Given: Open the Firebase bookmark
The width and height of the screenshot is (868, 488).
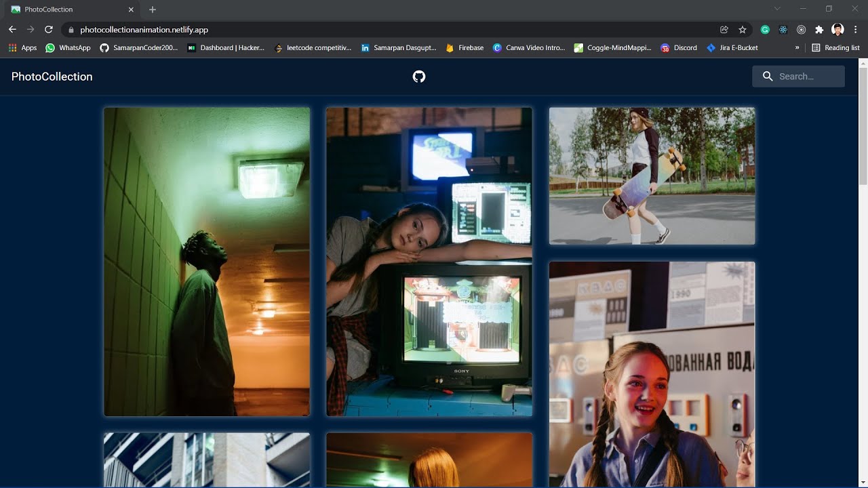Looking at the screenshot, I should (x=465, y=48).
